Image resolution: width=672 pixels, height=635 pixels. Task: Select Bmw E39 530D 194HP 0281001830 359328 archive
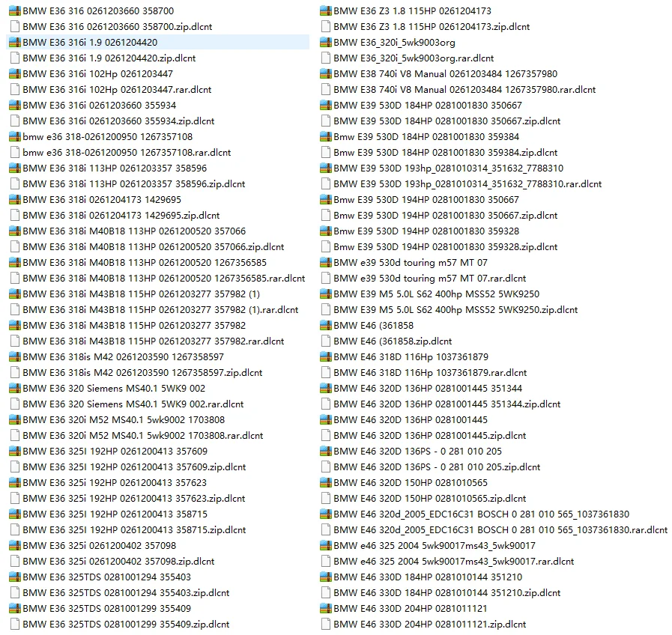(x=420, y=231)
